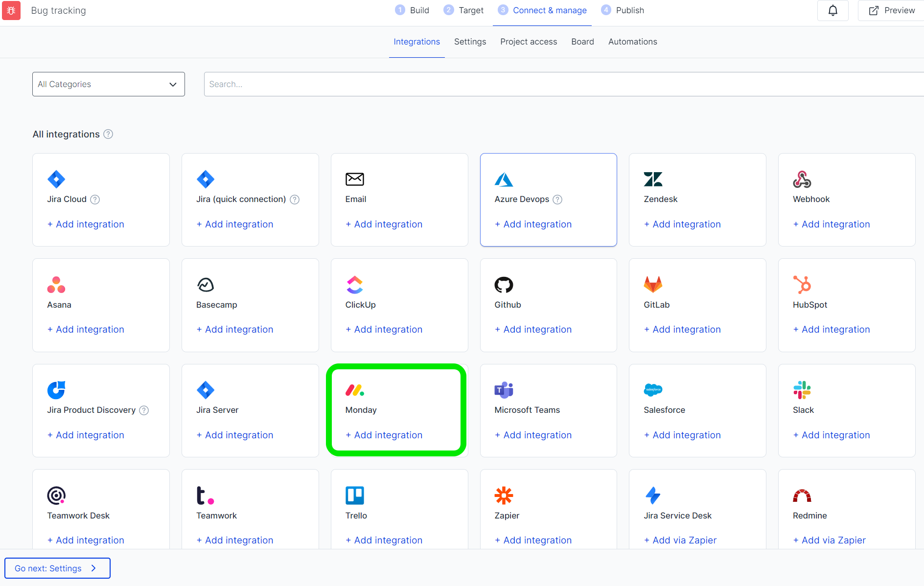Add integration for Trello
924x586 pixels.
[x=384, y=541]
